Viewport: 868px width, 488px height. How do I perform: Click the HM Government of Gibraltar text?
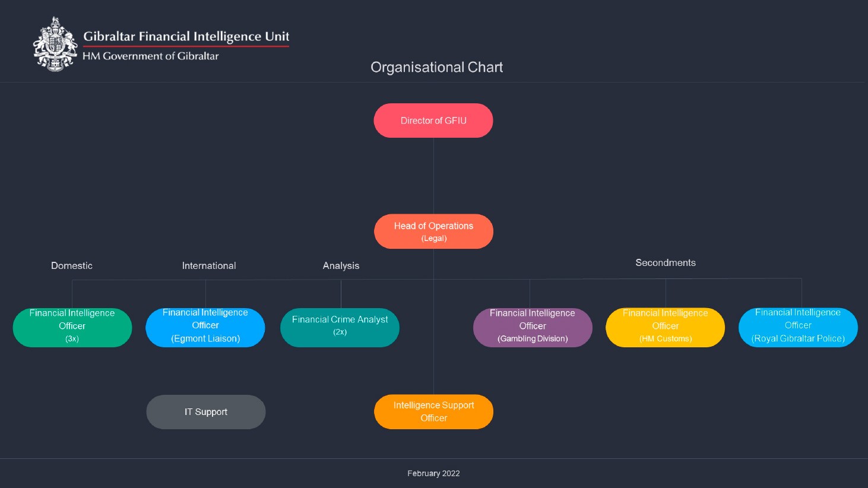pyautogui.click(x=150, y=56)
